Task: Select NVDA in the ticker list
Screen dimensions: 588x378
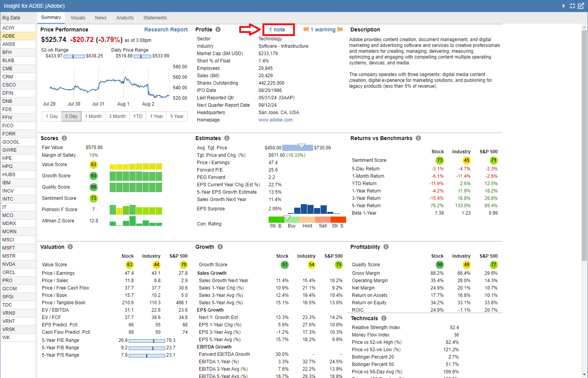Action: (x=18, y=264)
